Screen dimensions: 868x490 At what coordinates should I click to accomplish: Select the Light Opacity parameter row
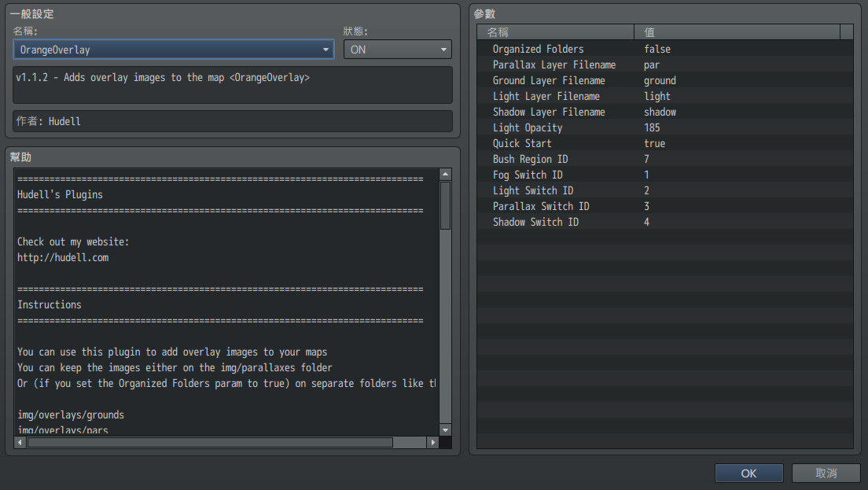(528, 127)
